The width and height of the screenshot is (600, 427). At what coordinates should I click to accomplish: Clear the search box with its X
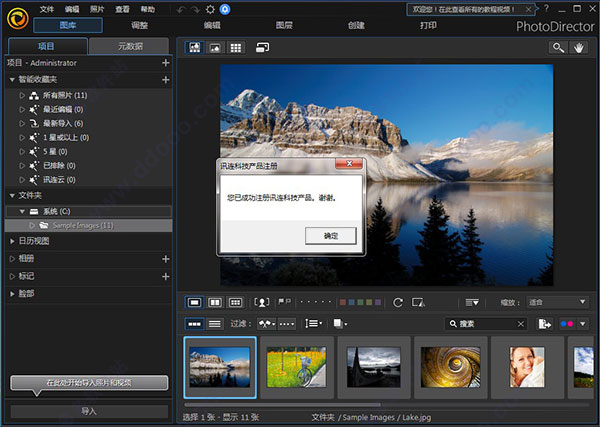tap(521, 324)
